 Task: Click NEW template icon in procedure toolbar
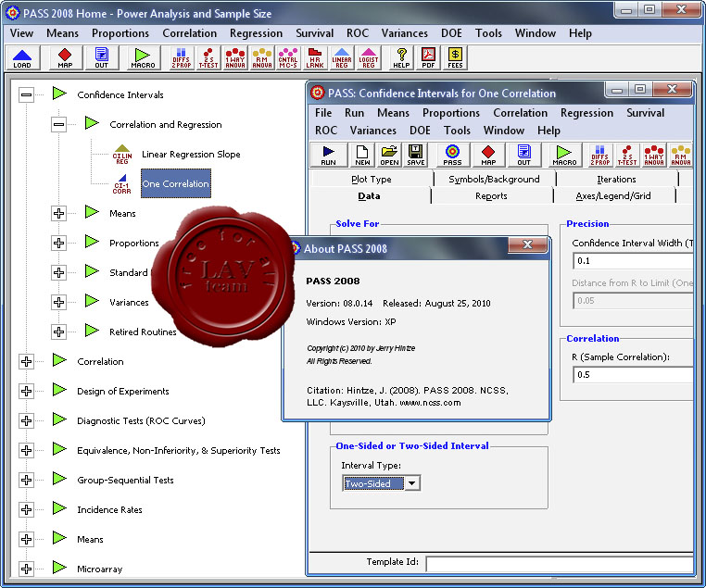click(x=362, y=156)
